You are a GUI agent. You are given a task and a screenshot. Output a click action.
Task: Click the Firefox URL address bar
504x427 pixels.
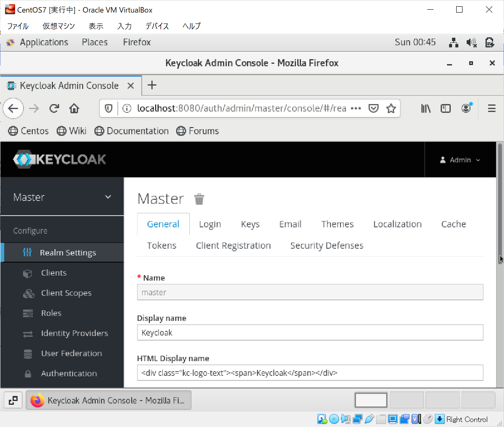coord(241,109)
